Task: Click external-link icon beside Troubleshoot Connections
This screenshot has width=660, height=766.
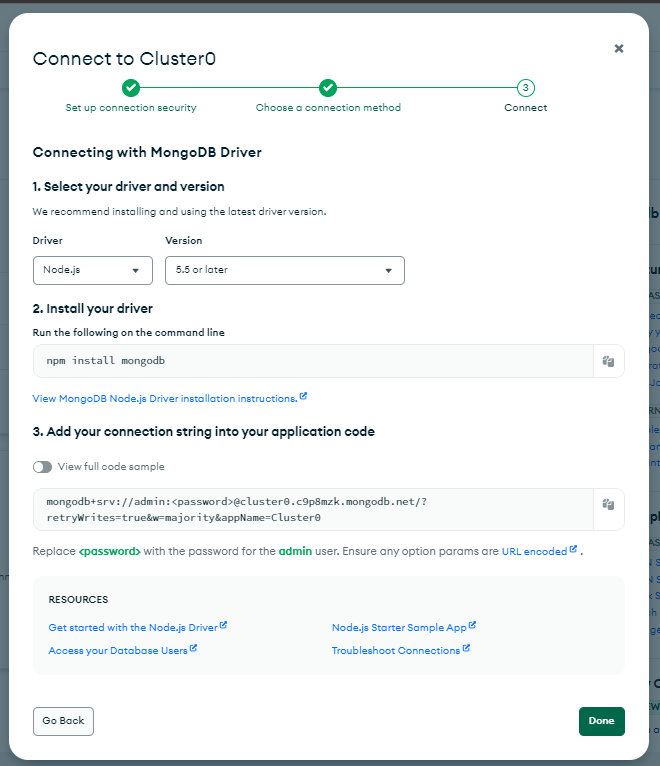Action: pyautogui.click(x=466, y=648)
